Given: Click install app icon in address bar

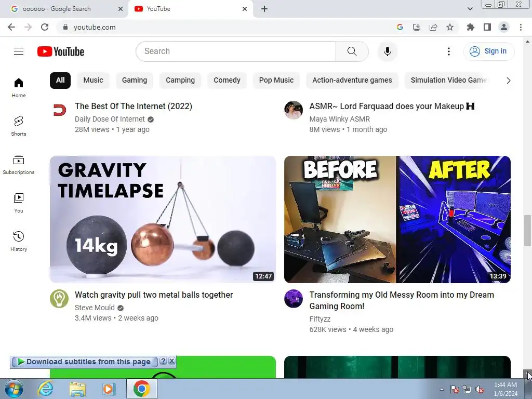Looking at the screenshot, I should pyautogui.click(x=416, y=27).
